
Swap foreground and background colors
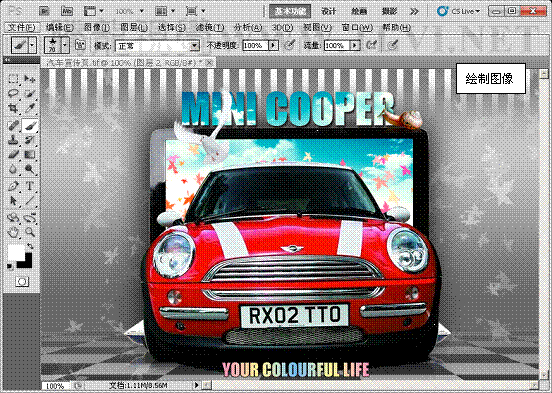pyautogui.click(x=30, y=246)
